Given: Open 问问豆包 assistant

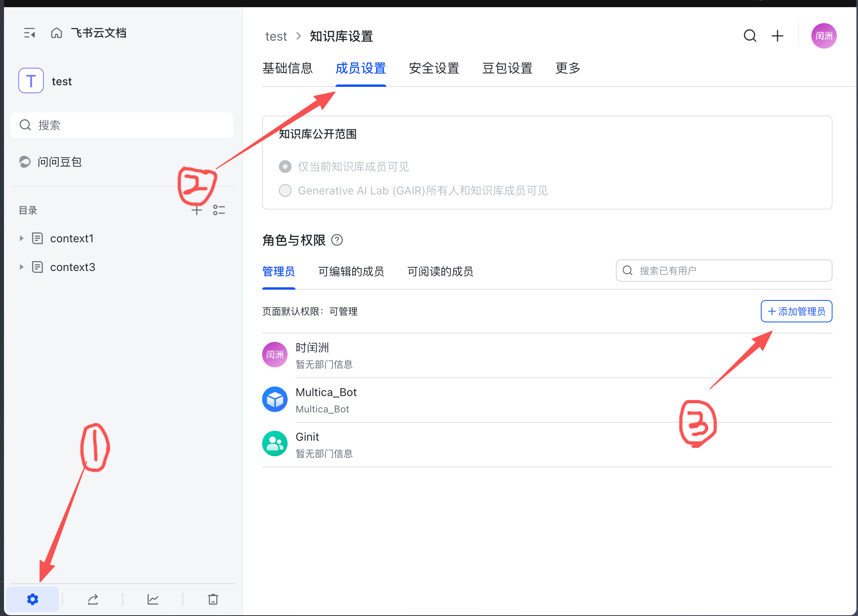Looking at the screenshot, I should click(51, 162).
